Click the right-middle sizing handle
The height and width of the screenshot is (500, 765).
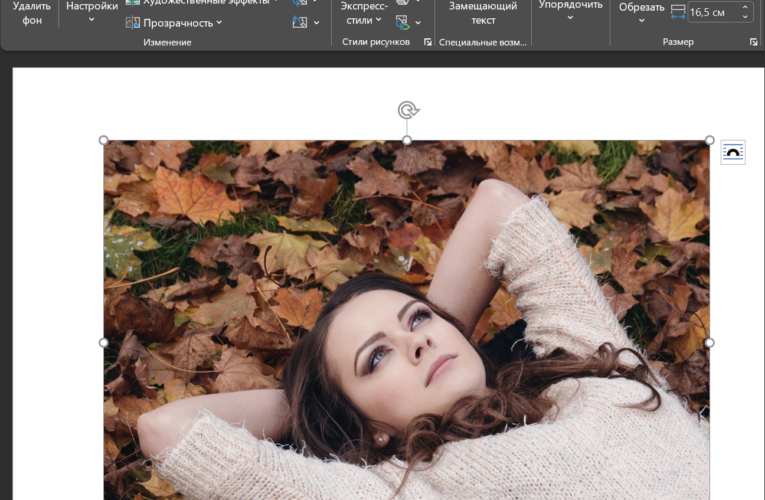[710, 342]
